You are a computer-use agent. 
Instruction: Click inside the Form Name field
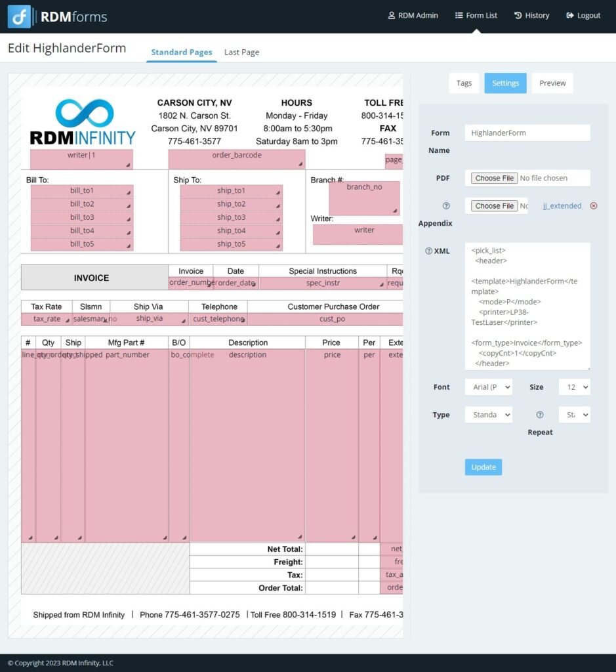pyautogui.click(x=527, y=133)
